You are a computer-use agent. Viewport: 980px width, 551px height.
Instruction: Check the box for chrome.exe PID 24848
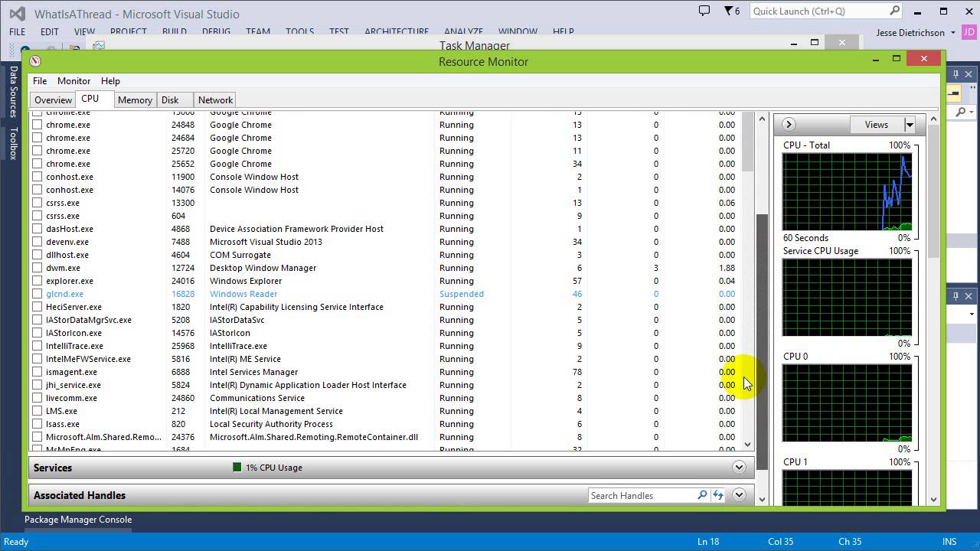pos(37,125)
